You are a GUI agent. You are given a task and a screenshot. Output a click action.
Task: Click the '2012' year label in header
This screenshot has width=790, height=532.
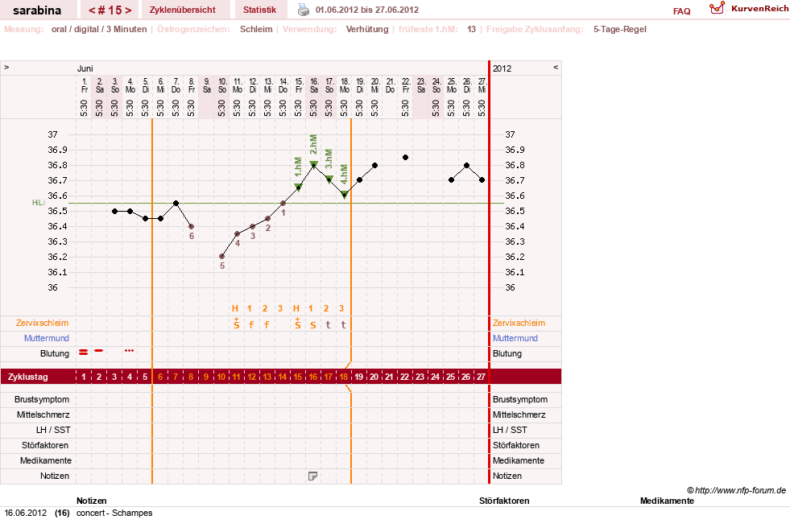click(502, 68)
